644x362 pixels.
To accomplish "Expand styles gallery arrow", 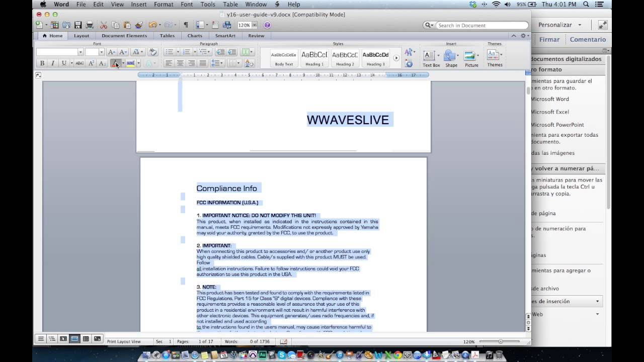I will [x=396, y=58].
